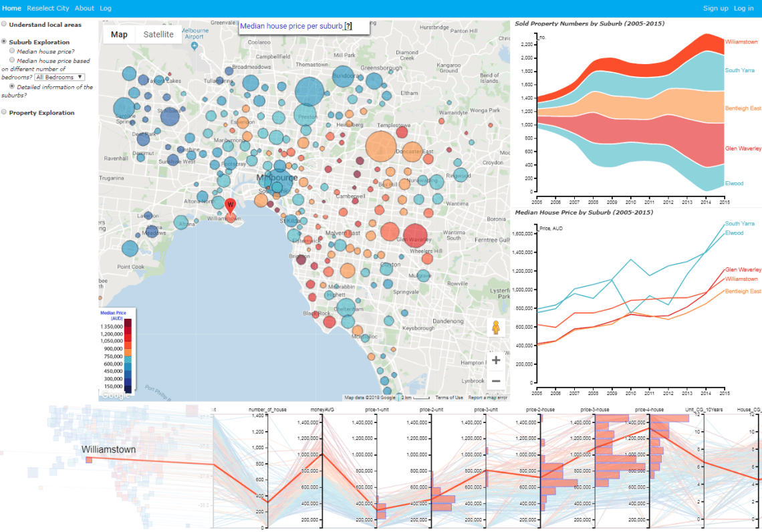
Task: Open the All Bedrooms dropdown
Action: [x=59, y=78]
